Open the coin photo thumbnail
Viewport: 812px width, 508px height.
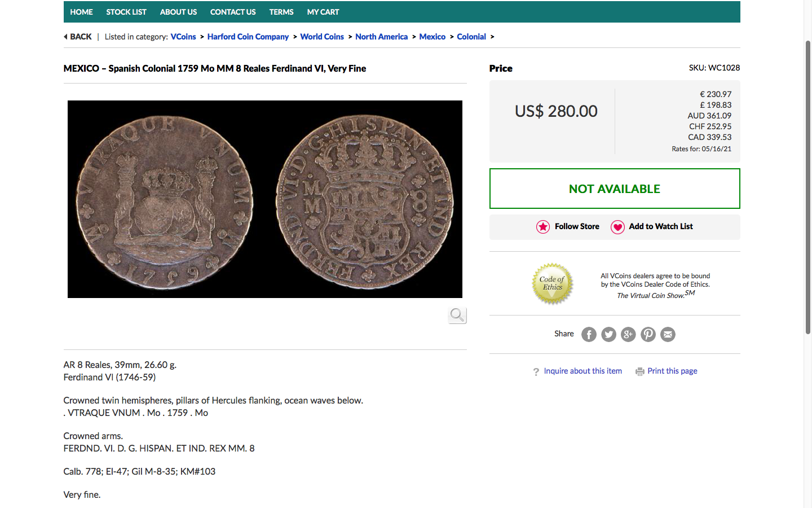(265, 199)
